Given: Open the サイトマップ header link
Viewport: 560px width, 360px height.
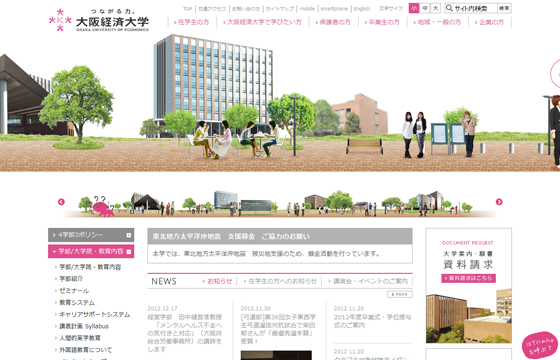Looking at the screenshot, I should tap(280, 9).
